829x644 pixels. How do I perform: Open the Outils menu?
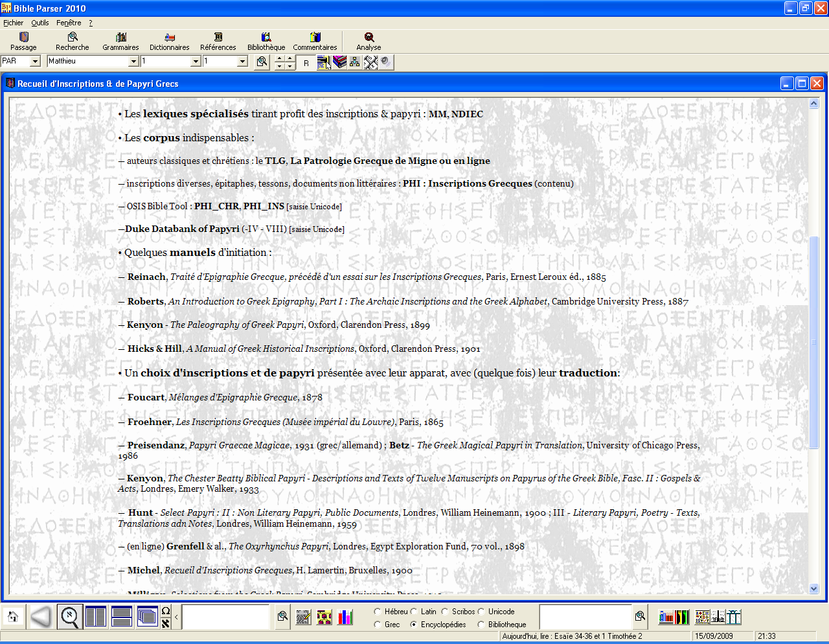point(40,23)
